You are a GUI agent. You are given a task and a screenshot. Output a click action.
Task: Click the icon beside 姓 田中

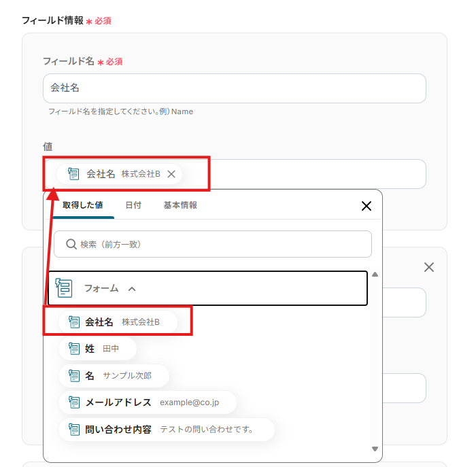(x=74, y=349)
